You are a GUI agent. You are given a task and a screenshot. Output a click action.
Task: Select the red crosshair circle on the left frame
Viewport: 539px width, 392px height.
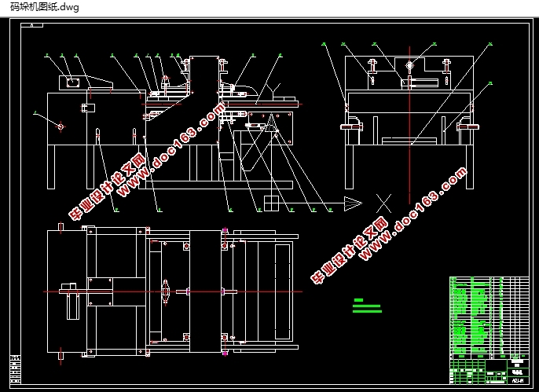click(x=60, y=126)
